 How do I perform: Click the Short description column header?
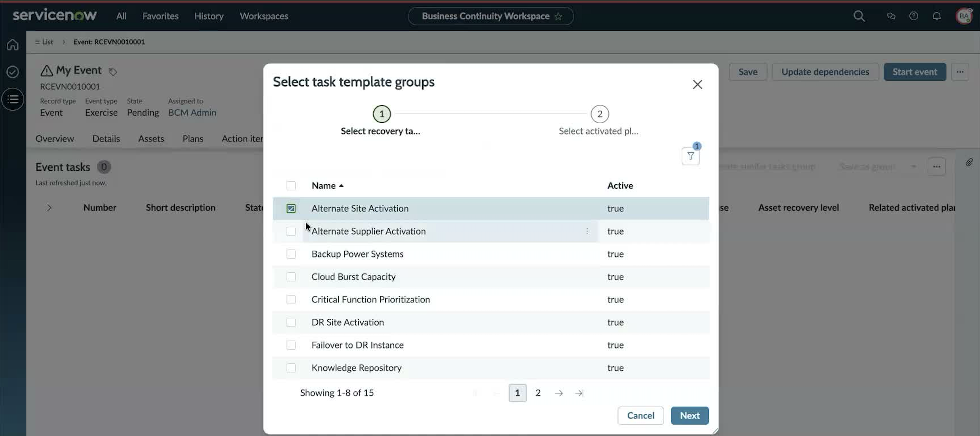pos(180,208)
